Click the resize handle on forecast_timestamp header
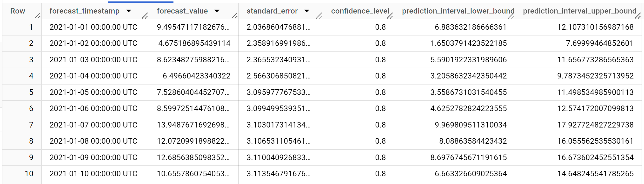This screenshot has width=644, height=184. (145, 16)
